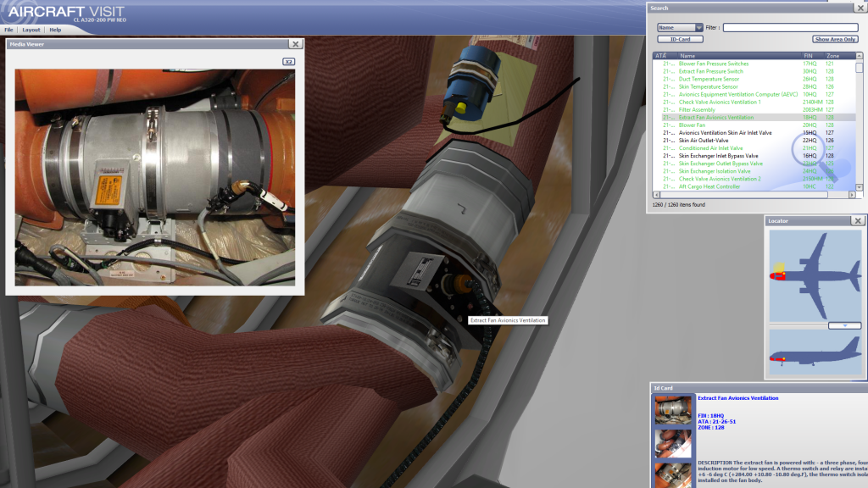
Task: Open the Help menu
Action: 55,30
